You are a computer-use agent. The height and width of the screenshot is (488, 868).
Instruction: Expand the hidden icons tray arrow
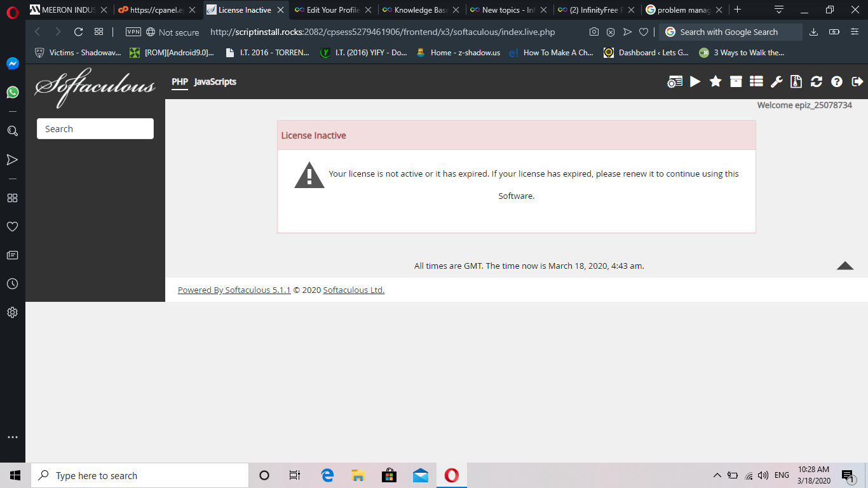coord(717,475)
